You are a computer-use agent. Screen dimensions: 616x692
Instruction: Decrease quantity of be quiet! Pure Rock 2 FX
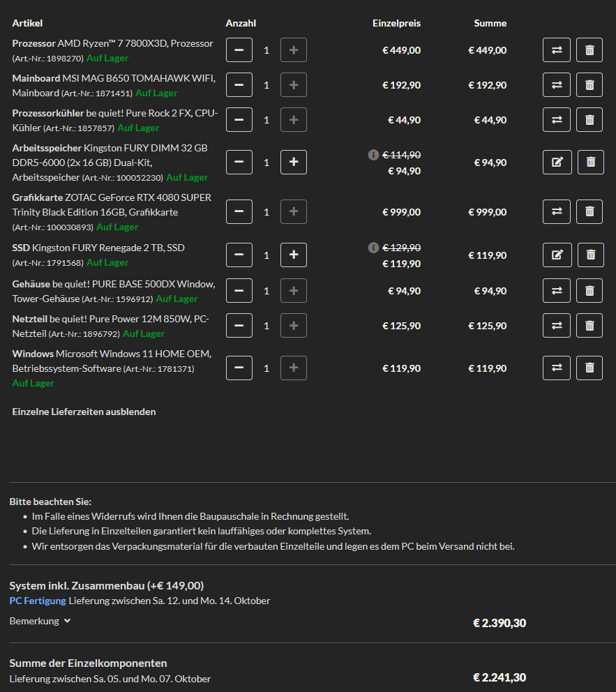[239, 119]
